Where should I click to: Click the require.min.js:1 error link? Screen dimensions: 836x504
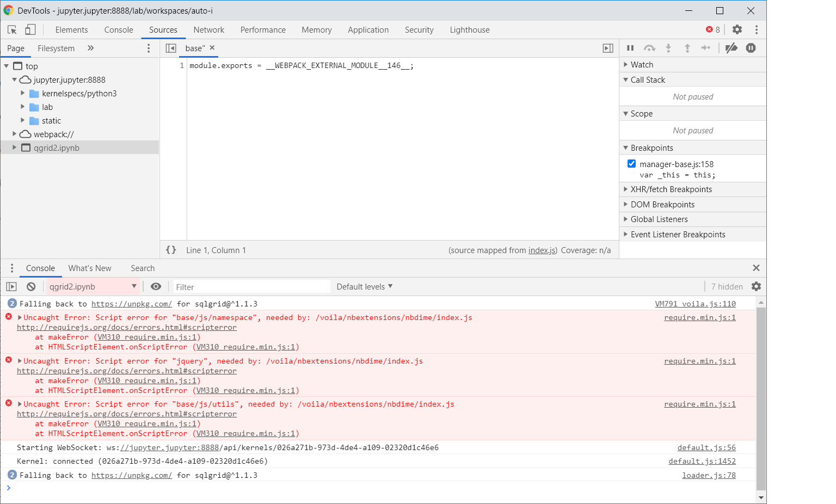(x=700, y=317)
